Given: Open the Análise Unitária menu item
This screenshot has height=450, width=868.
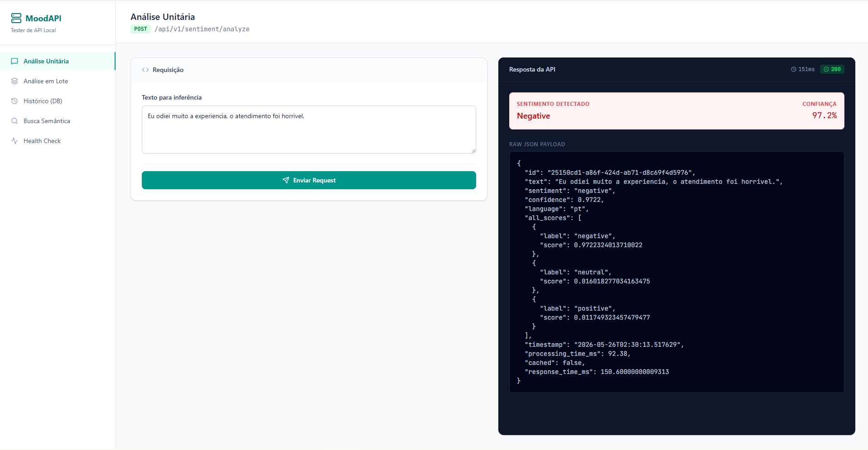Looking at the screenshot, I should coord(58,61).
